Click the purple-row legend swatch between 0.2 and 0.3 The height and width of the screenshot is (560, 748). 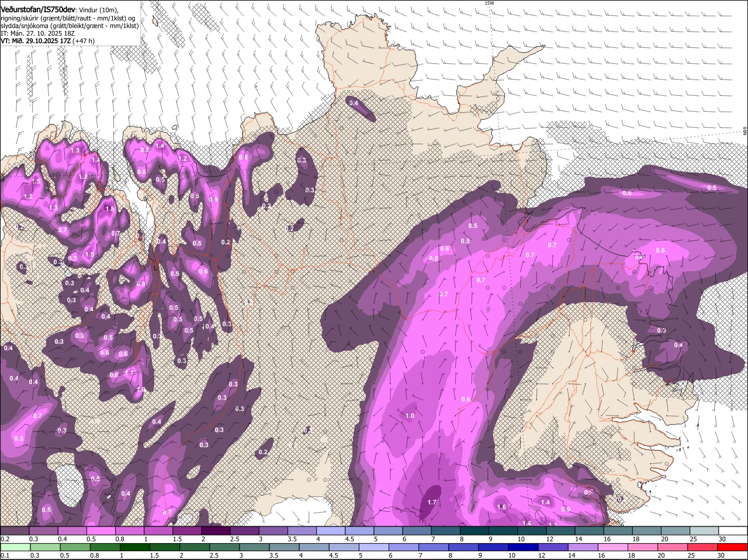point(16,531)
